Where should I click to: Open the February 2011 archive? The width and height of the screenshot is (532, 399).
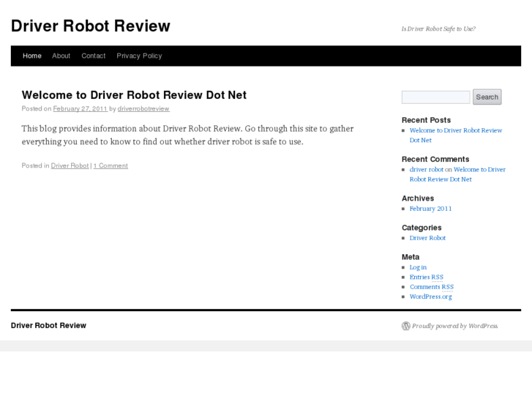430,209
